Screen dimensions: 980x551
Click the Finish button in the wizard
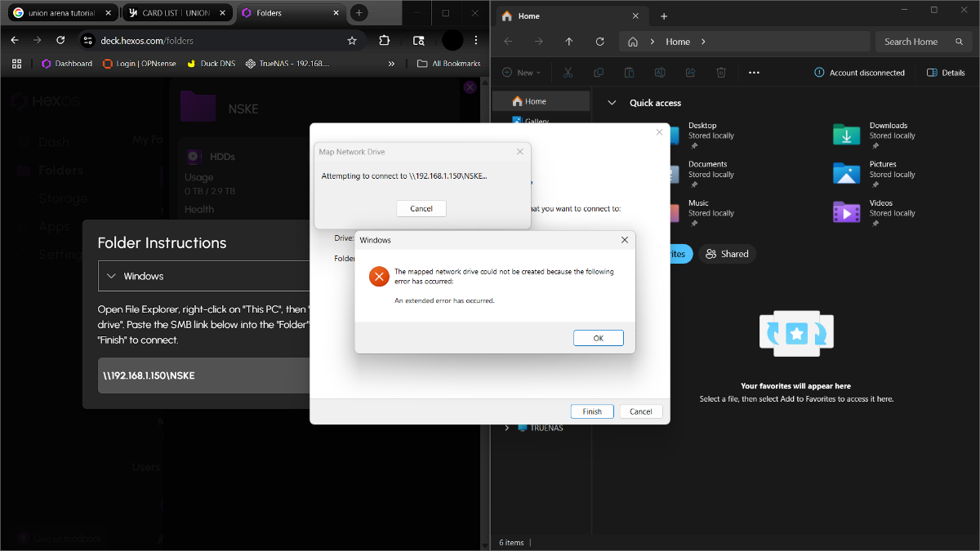pyautogui.click(x=592, y=411)
